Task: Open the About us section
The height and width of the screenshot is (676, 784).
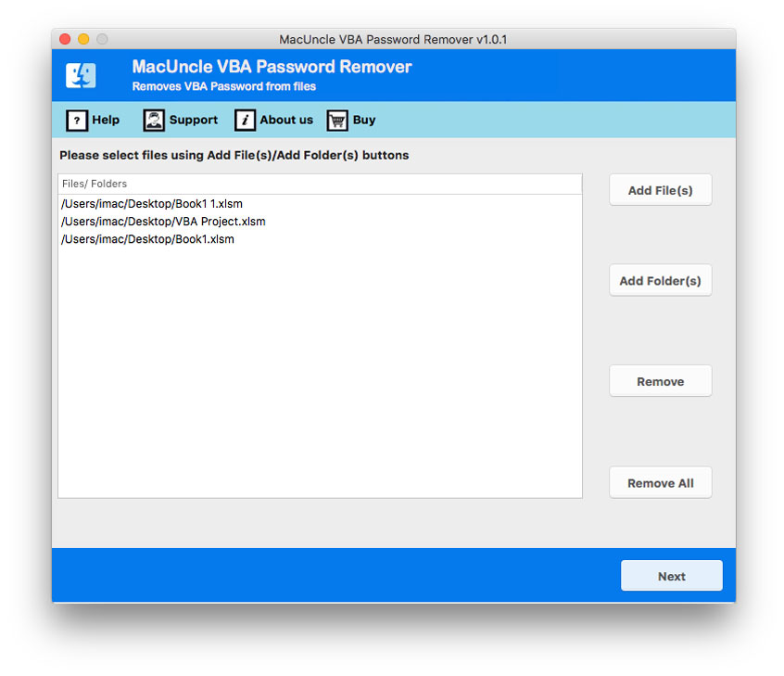Action: point(286,120)
